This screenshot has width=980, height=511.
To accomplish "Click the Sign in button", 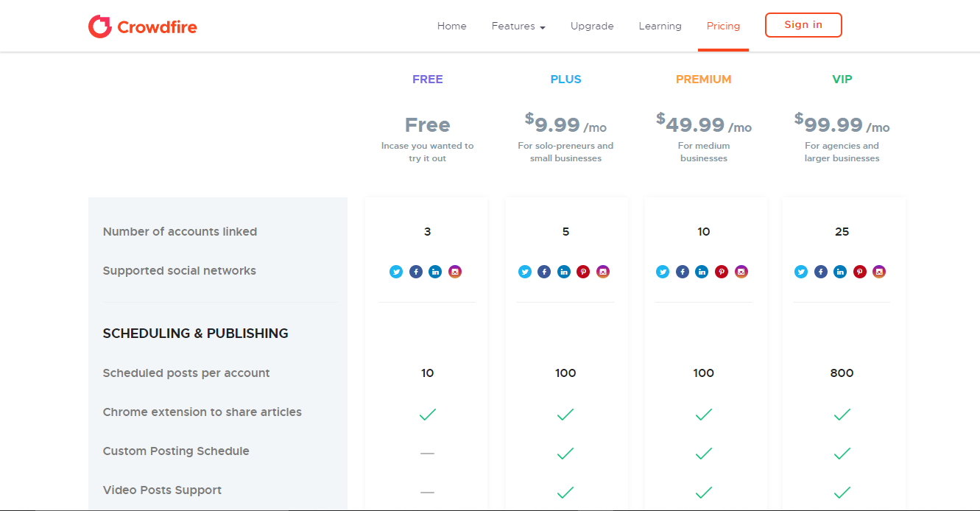I will [x=803, y=25].
